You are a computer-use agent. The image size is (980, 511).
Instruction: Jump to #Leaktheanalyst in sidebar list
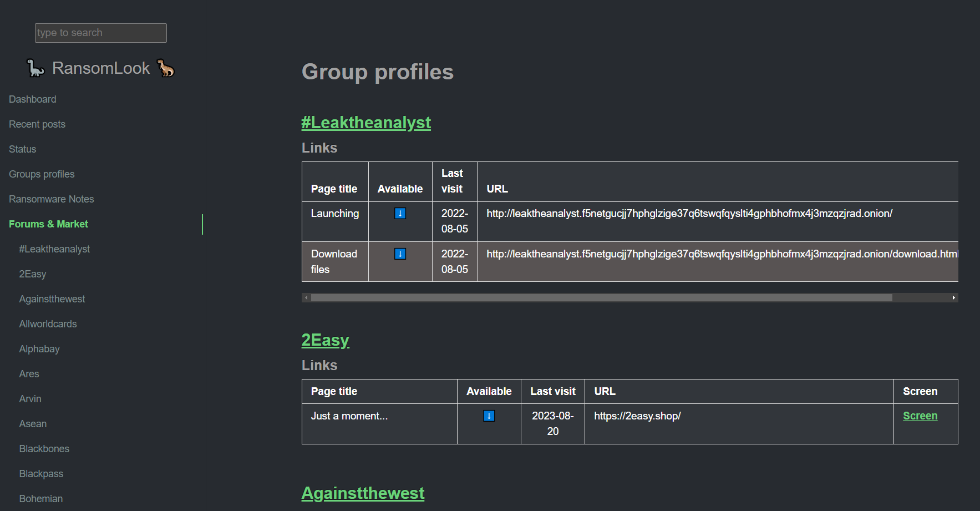click(x=54, y=249)
